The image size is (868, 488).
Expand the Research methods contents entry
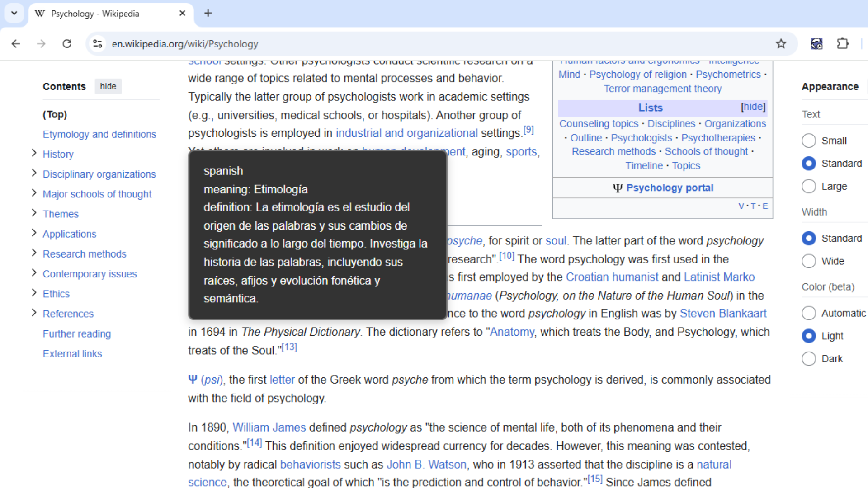tap(34, 253)
